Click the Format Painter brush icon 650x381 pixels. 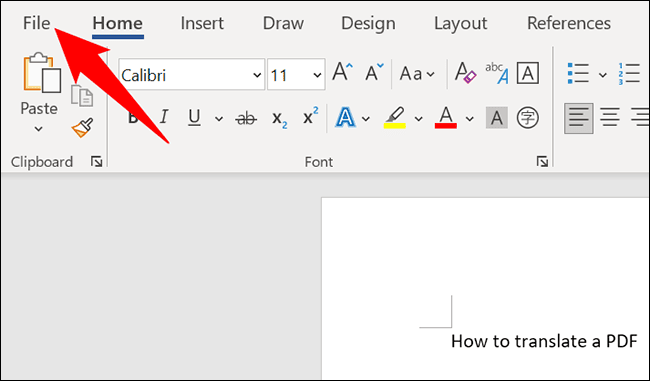tap(82, 128)
